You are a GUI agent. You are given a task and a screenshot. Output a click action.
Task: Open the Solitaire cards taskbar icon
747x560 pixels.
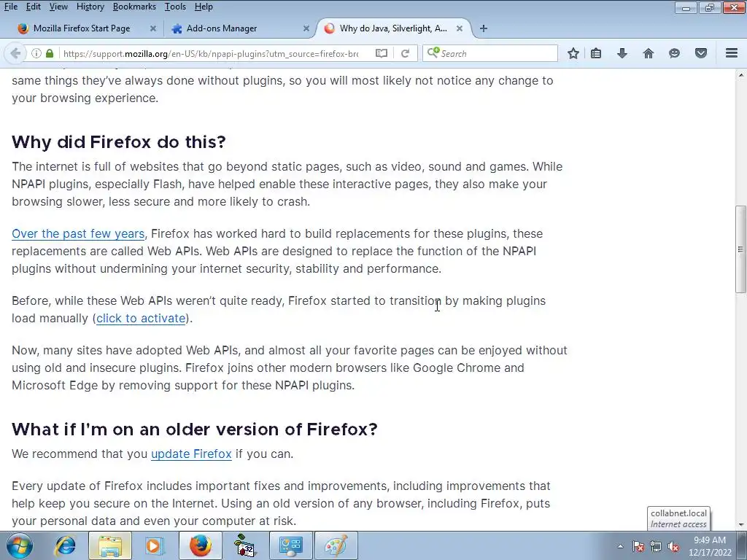[x=245, y=545]
